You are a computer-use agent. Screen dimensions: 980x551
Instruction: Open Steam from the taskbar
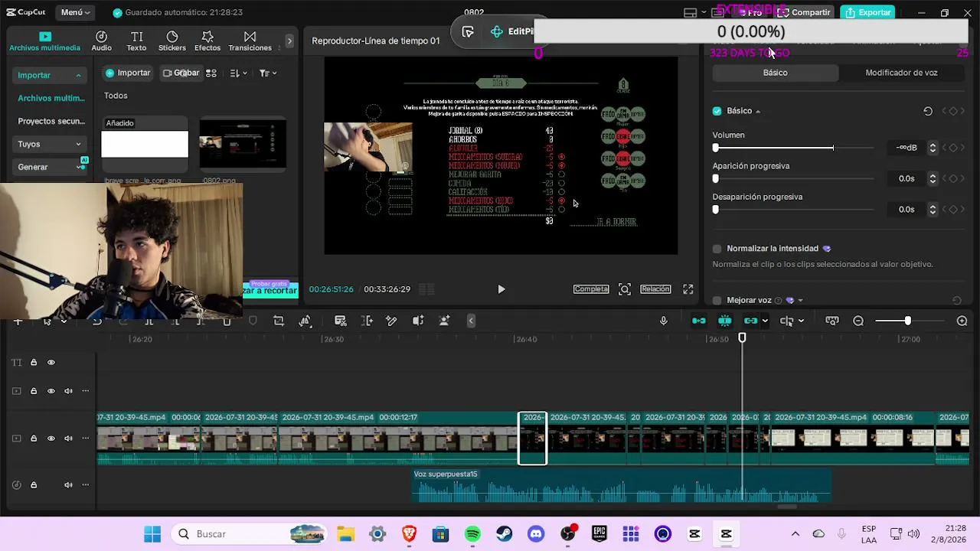point(505,534)
